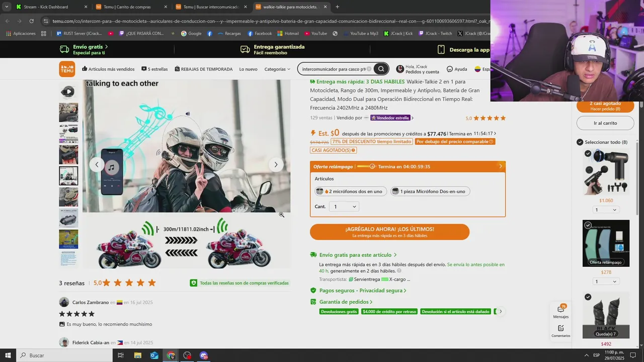This screenshot has height=362, width=644.
Task: Click the search magnifier button
Action: click(x=381, y=69)
